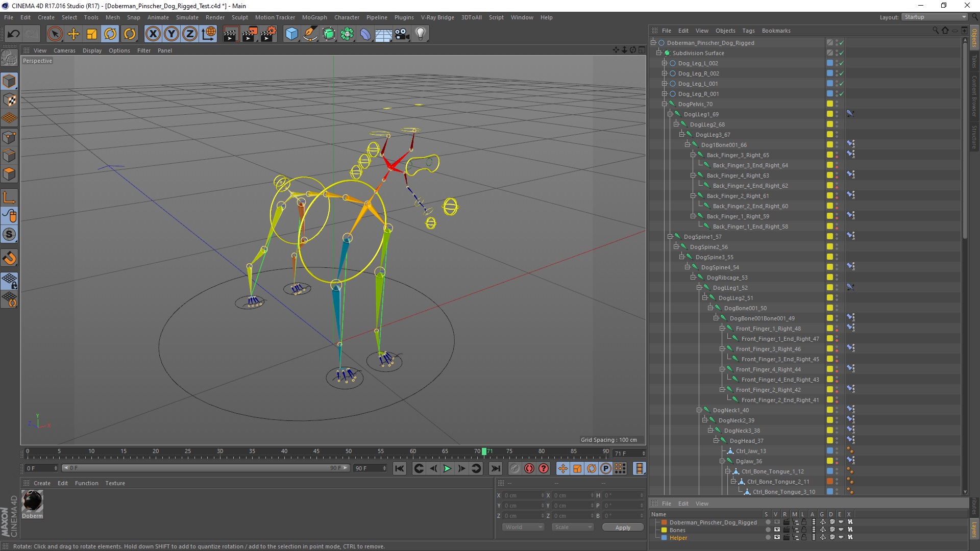Select the Texture mode icon
Screen dimensions: 980x551
9,99
